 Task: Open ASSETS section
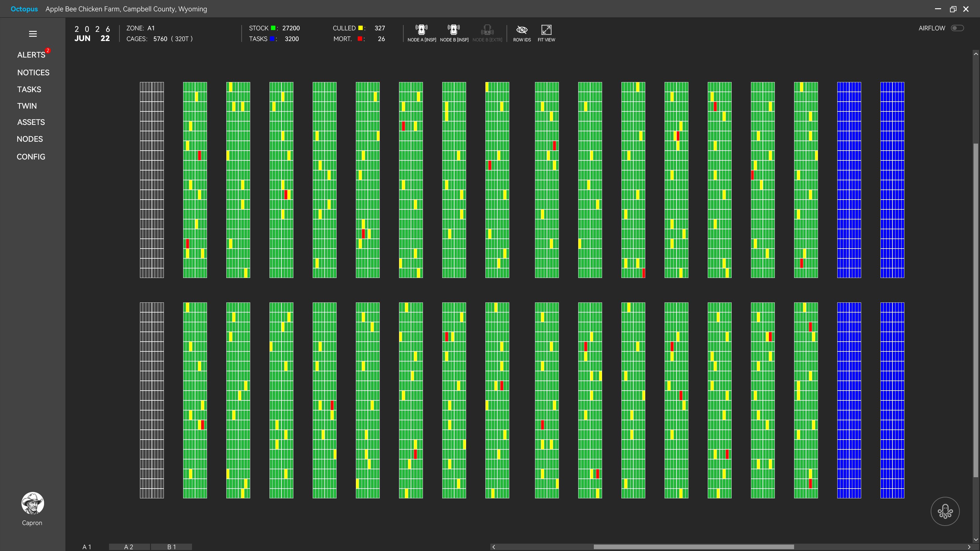[x=31, y=122]
